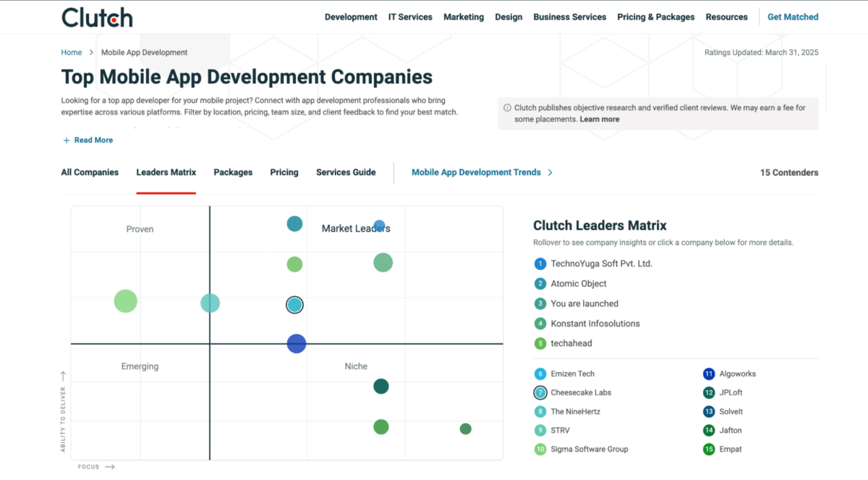Click the number 15 Empat badge icon

pyautogui.click(x=709, y=450)
